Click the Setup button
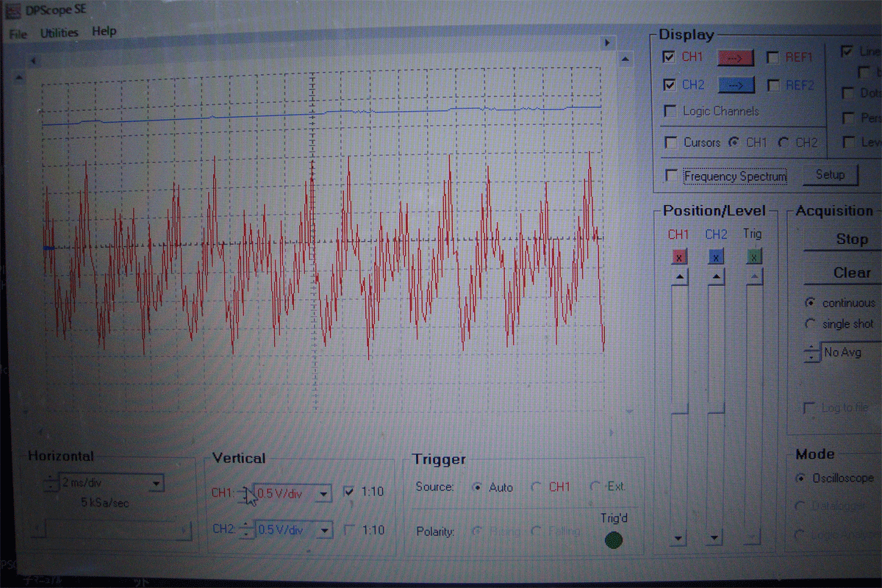The image size is (882, 588). 830,176
